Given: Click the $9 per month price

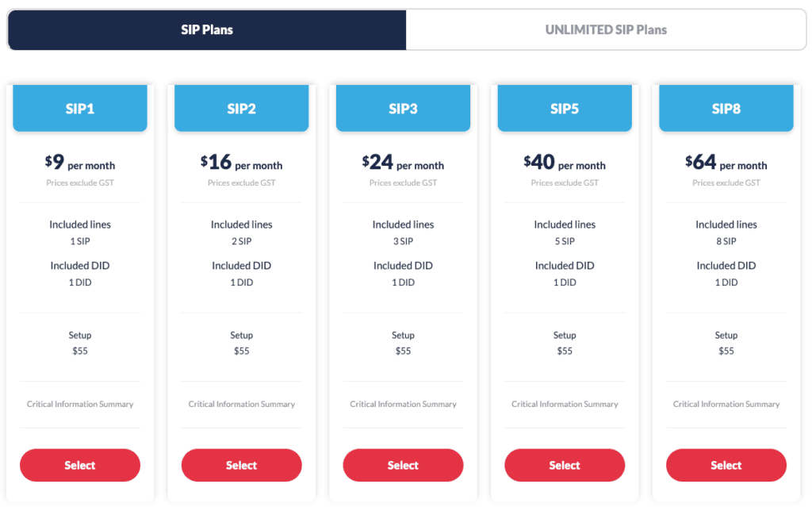Looking at the screenshot, I should tap(79, 163).
